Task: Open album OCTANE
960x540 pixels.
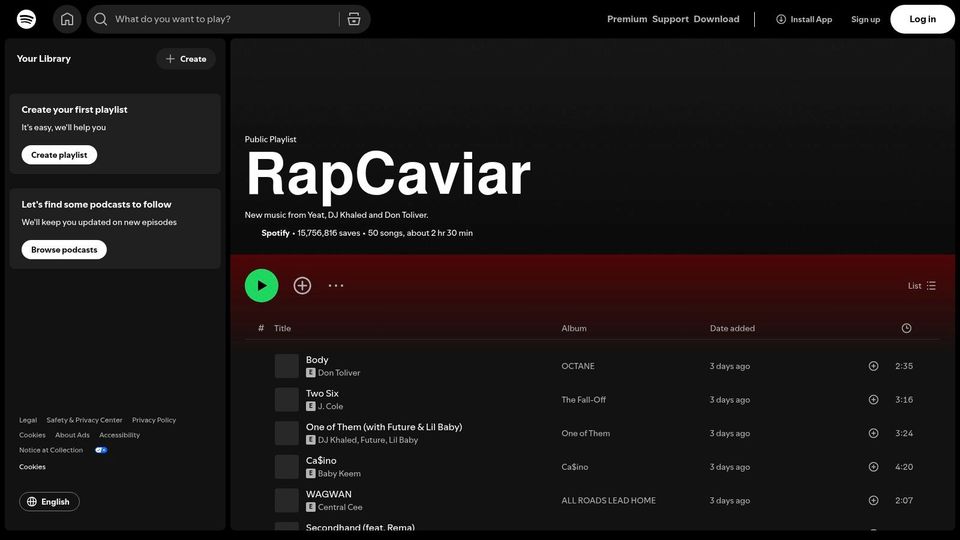Action: pyautogui.click(x=578, y=366)
